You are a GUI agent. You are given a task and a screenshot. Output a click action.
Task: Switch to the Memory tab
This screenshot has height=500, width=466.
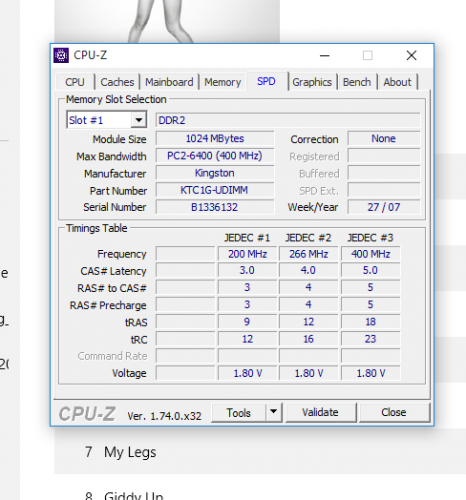pyautogui.click(x=222, y=82)
